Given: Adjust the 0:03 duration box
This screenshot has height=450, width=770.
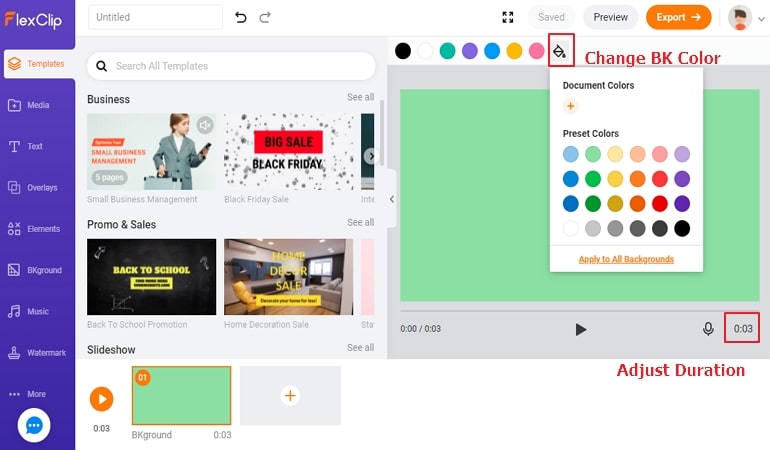Looking at the screenshot, I should click(742, 328).
